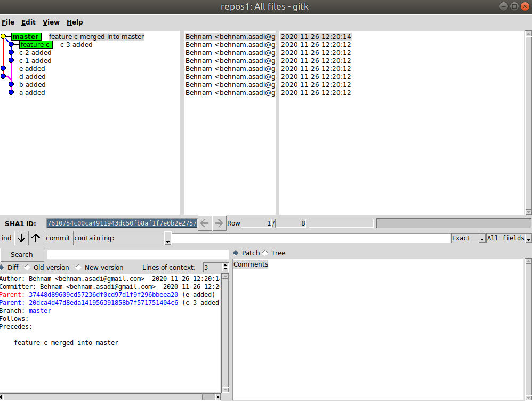The image size is (532, 401).
Task: Switch to Tree view radio option
Action: coord(265,253)
